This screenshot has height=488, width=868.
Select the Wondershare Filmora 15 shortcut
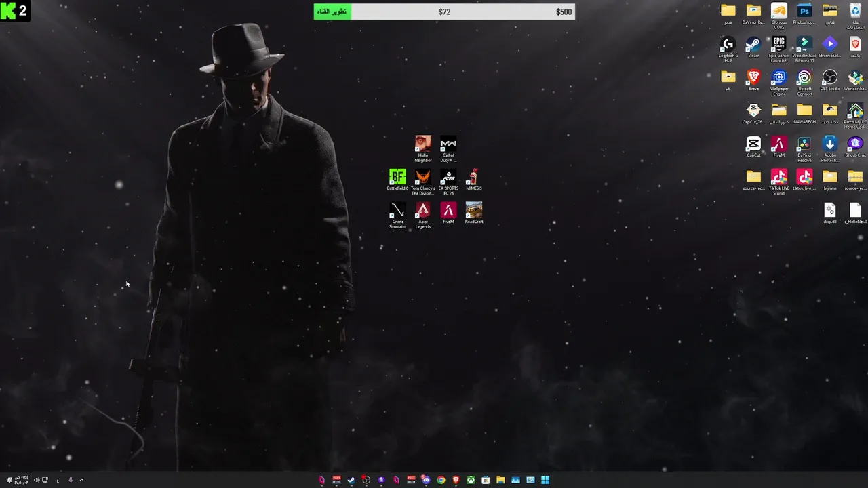[804, 49]
